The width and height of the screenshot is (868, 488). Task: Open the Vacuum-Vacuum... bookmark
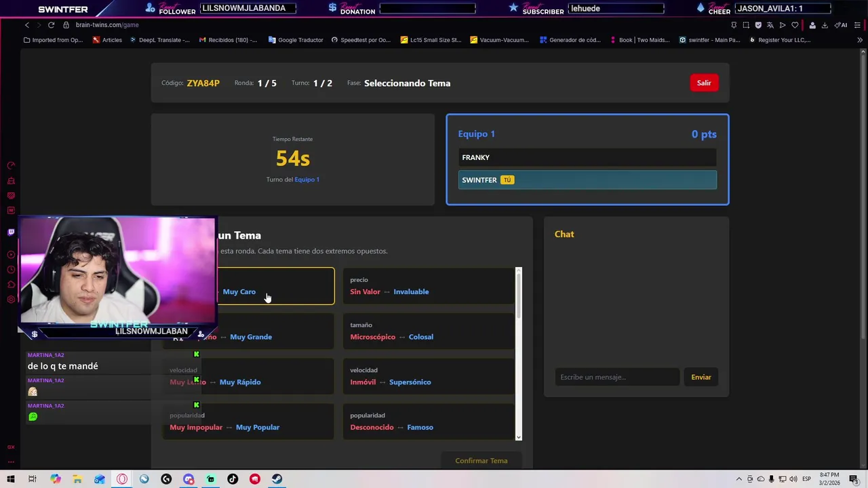click(x=500, y=40)
